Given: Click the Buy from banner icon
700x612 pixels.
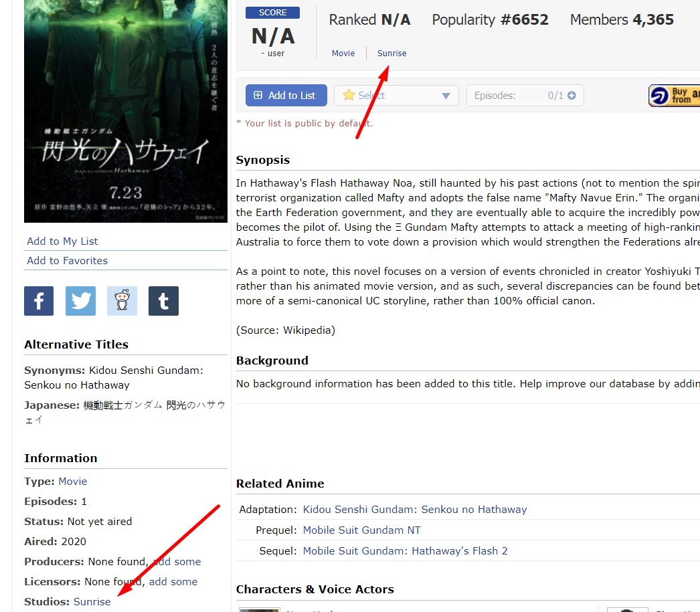Looking at the screenshot, I should tap(673, 96).
